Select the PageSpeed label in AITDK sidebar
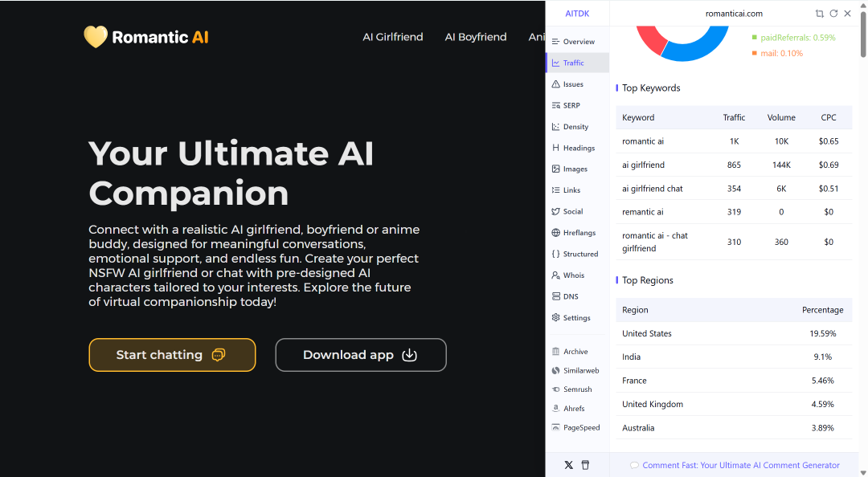 582,428
